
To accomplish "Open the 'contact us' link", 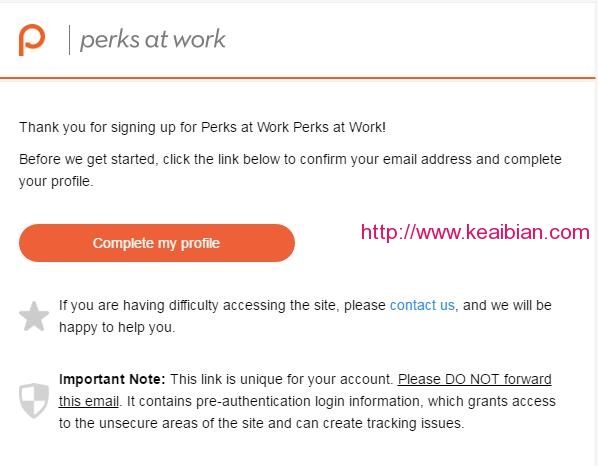I will (422, 305).
